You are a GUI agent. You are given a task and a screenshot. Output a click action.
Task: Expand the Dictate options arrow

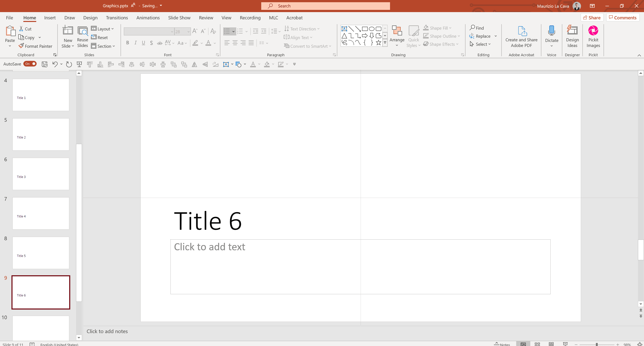point(551,46)
